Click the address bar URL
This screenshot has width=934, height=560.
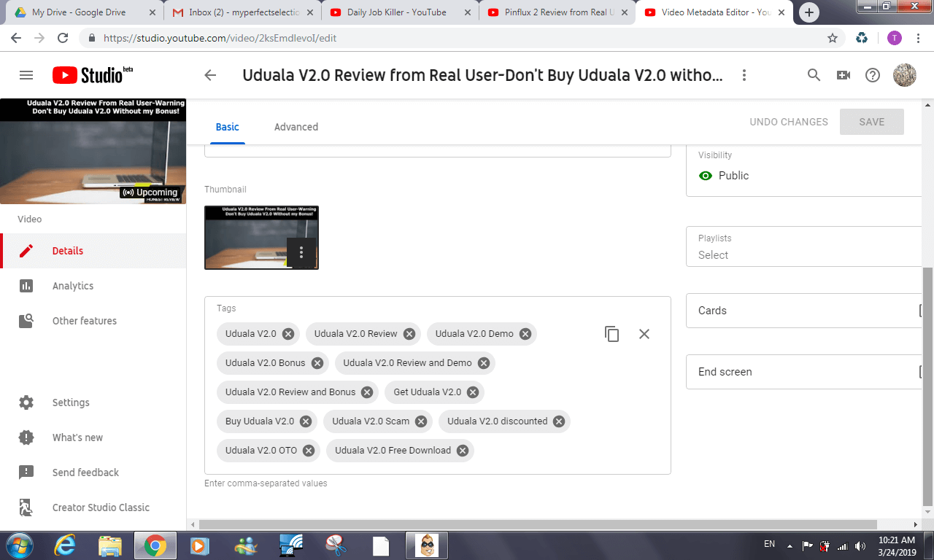pos(220,38)
